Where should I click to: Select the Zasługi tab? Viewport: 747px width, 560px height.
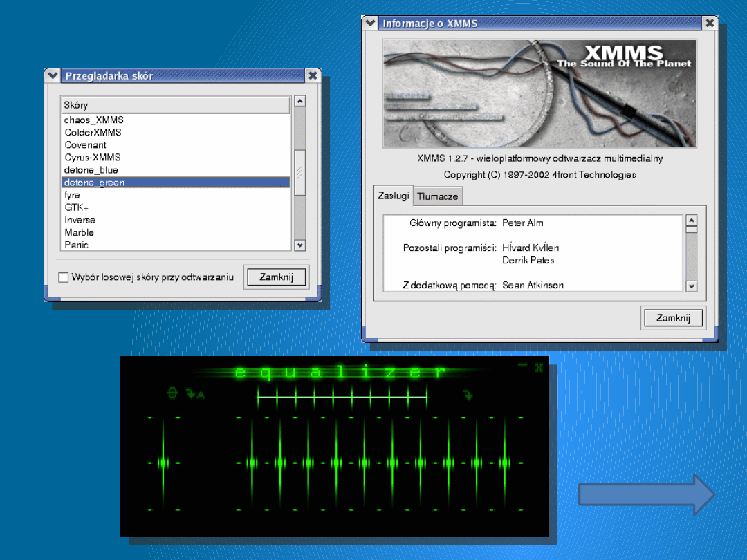393,196
